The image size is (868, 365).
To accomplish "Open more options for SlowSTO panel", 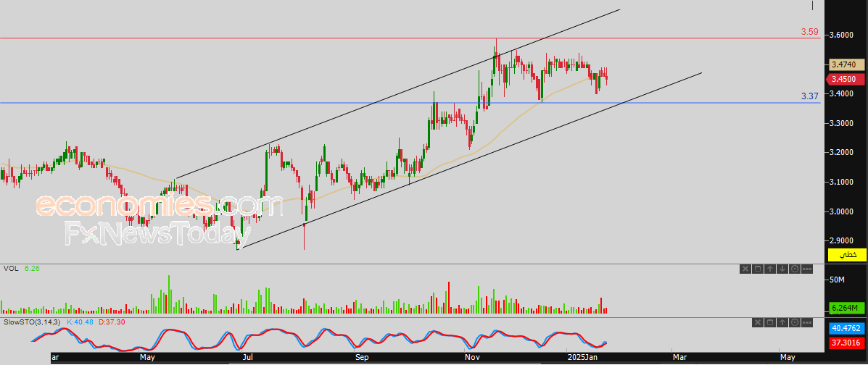I will [807, 322].
